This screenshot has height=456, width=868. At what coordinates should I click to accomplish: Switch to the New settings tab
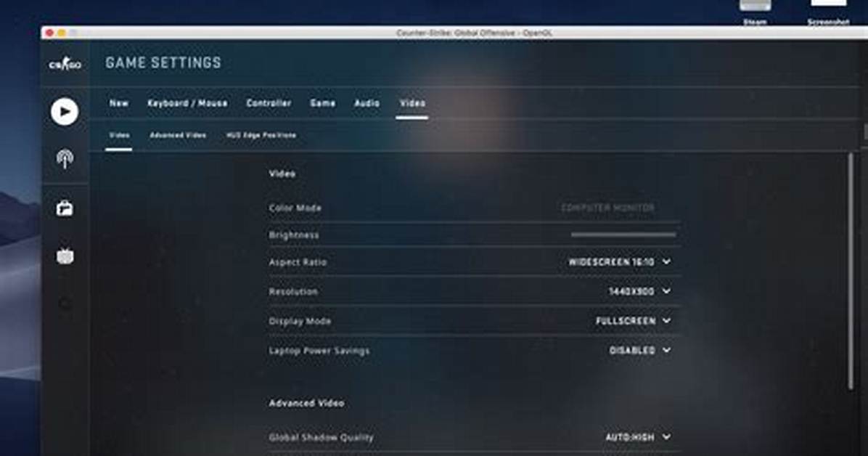118,103
